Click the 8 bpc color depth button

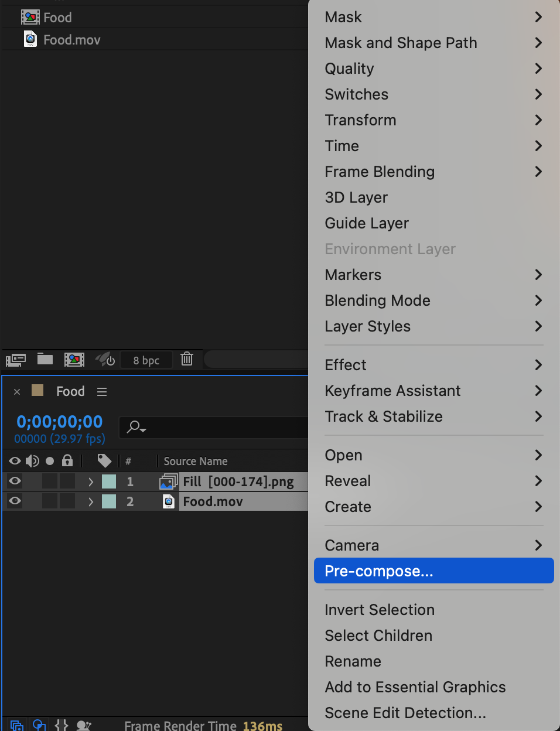(x=146, y=360)
